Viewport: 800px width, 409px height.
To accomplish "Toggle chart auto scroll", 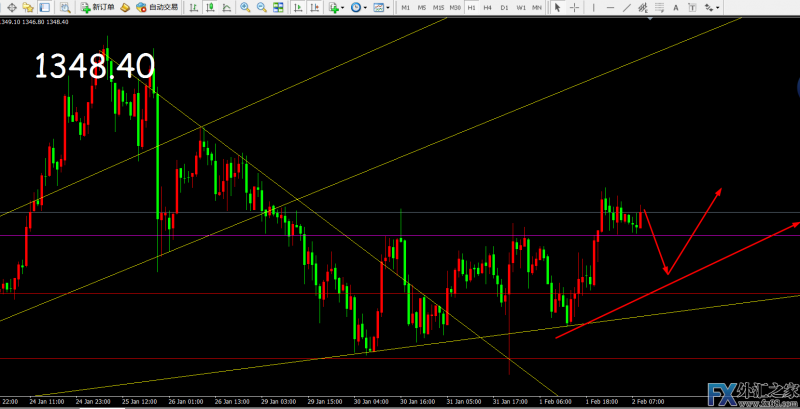I will click(298, 7).
